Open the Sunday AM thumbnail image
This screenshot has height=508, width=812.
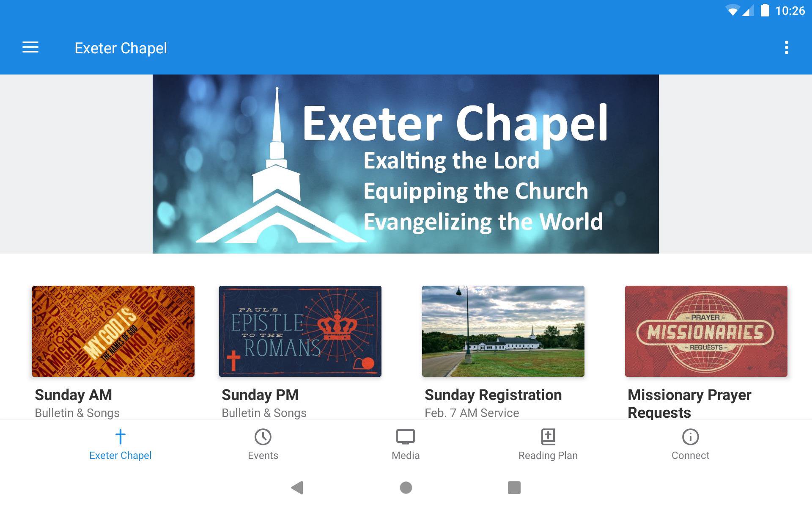(x=113, y=331)
